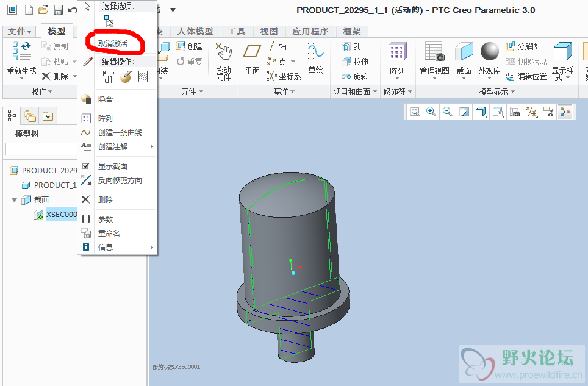Click the select-from-parents icon under 选择选项

click(x=109, y=21)
